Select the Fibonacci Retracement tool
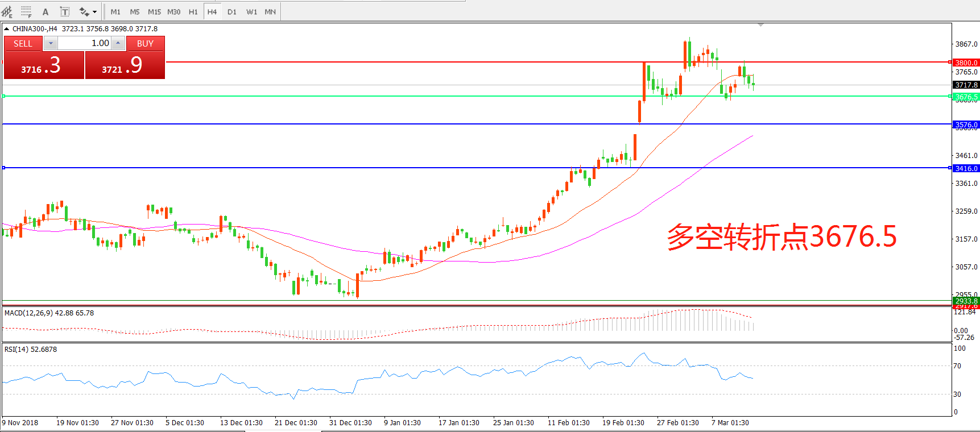 26,11
